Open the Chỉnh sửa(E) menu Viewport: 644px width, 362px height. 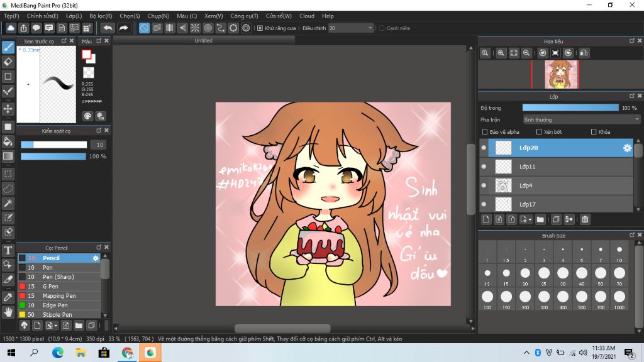[x=42, y=16]
